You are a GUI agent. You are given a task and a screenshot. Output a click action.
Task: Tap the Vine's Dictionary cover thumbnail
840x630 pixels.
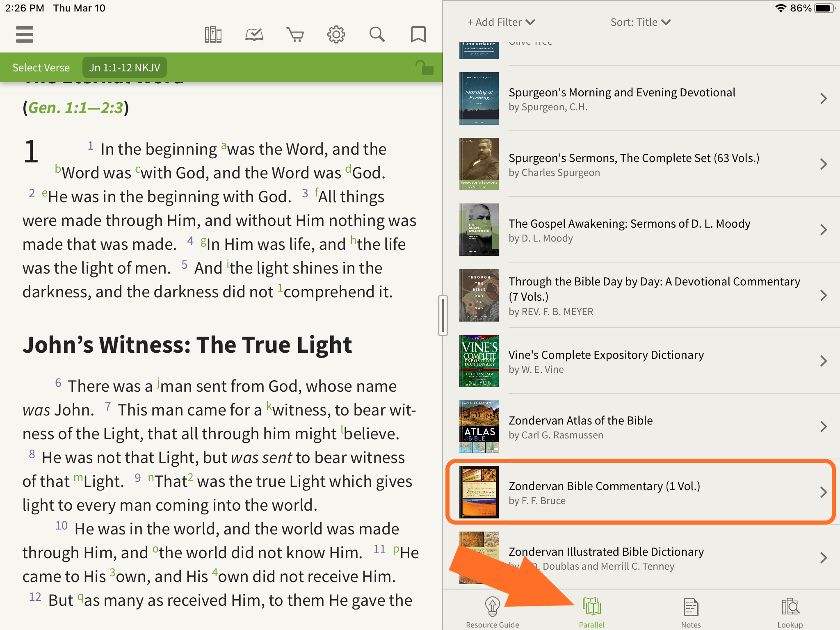[x=479, y=361]
